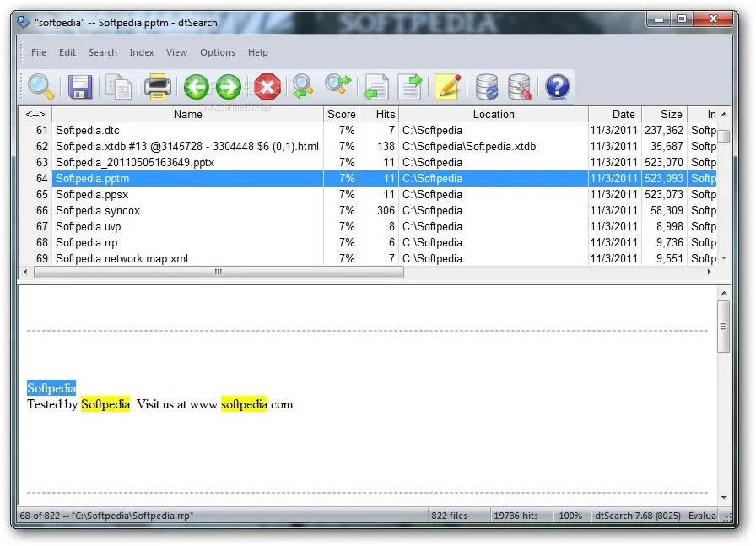Sort by the Size column header

coord(664,114)
